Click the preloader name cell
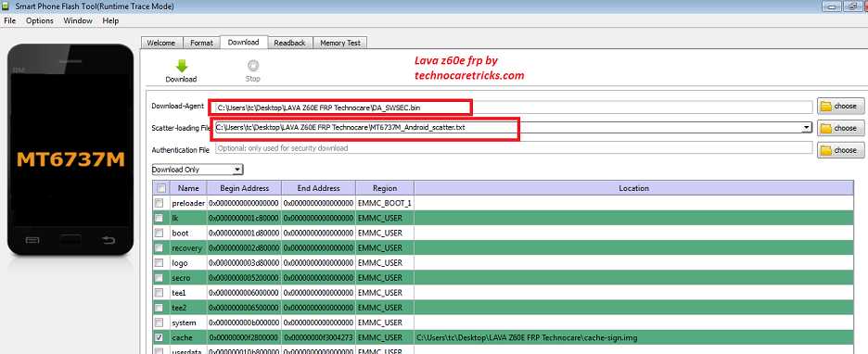 (x=188, y=203)
